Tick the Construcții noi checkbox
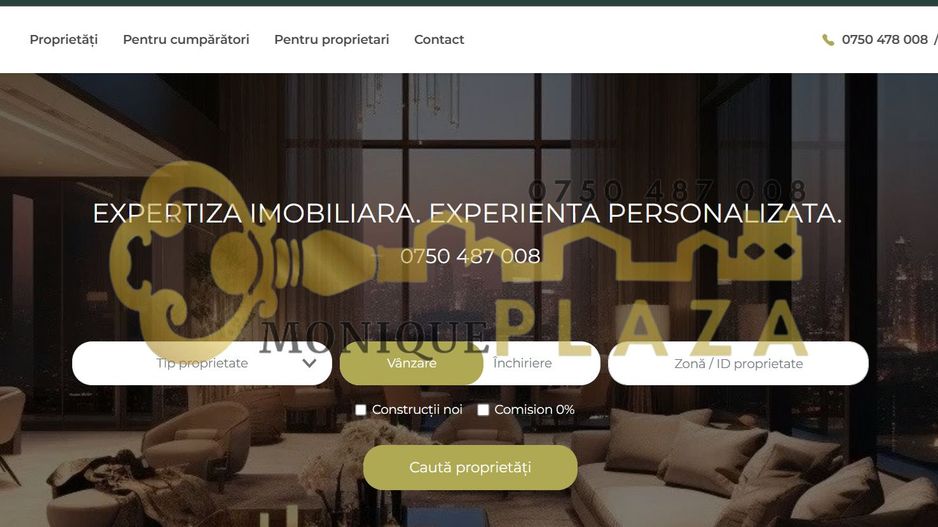Image resolution: width=938 pixels, height=527 pixels. [361, 410]
